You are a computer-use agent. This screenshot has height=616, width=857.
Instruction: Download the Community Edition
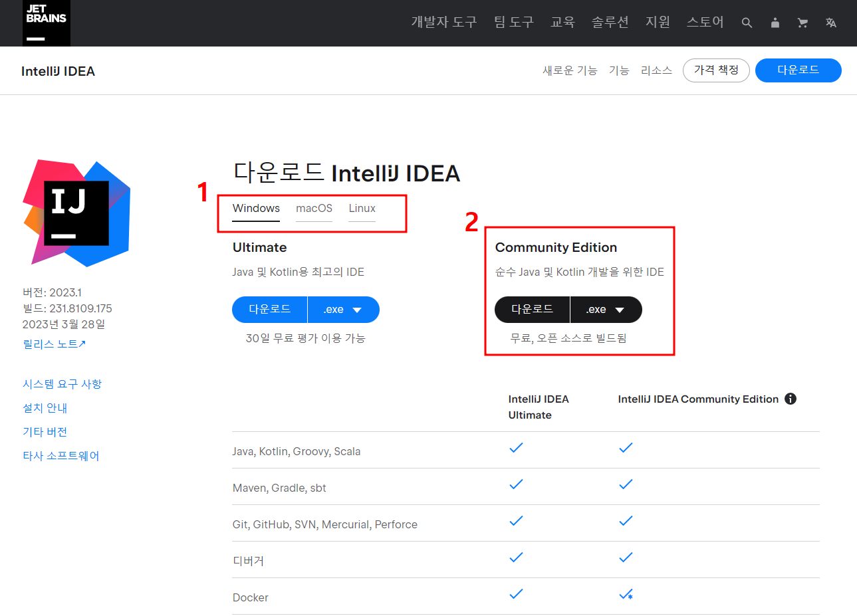coord(532,310)
